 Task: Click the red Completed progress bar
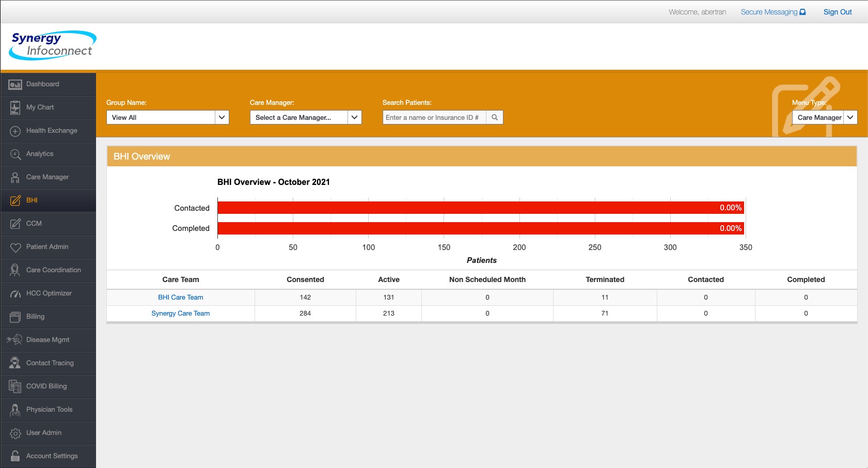[x=481, y=228]
